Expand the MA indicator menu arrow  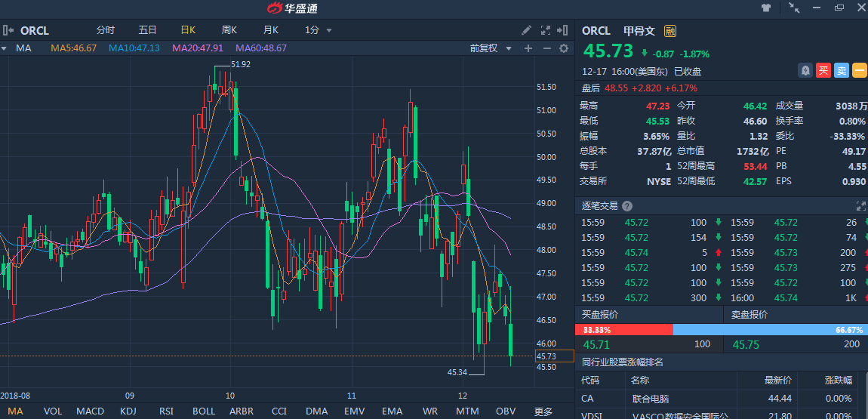[4, 48]
